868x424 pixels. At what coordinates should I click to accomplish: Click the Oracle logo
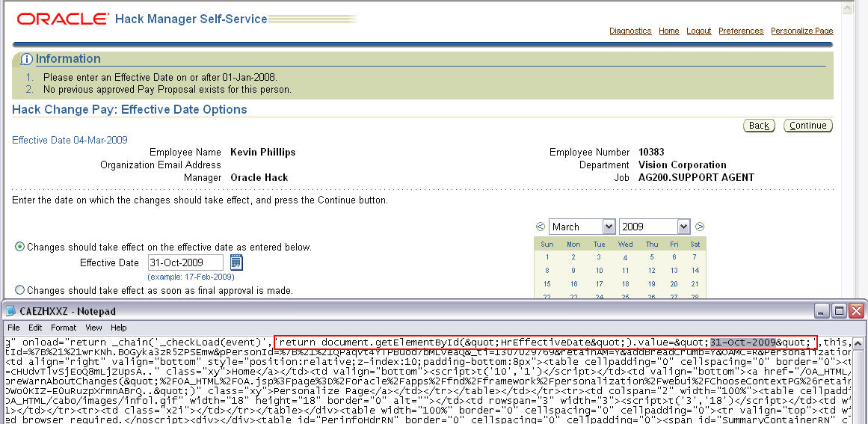63,19
